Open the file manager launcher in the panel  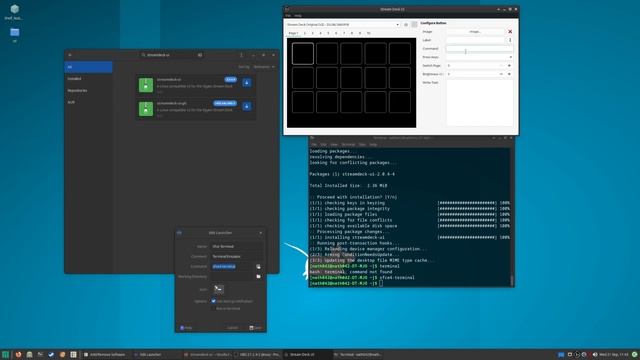click(x=29, y=354)
